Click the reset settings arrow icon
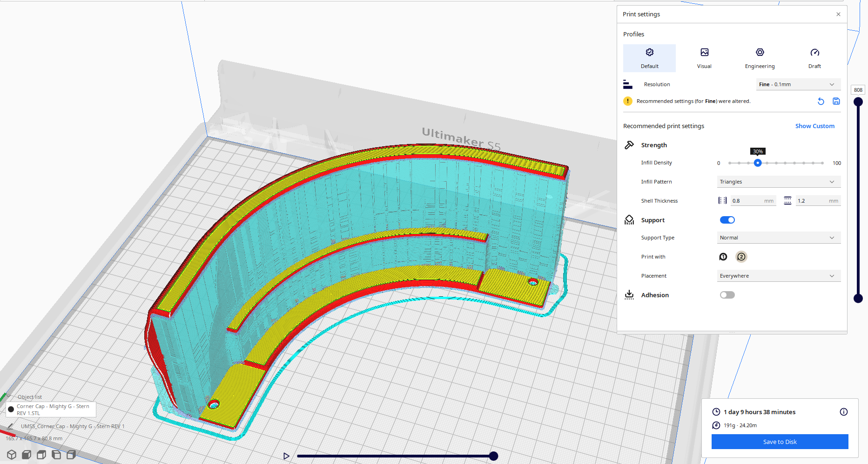Image resolution: width=868 pixels, height=464 pixels. pos(821,101)
